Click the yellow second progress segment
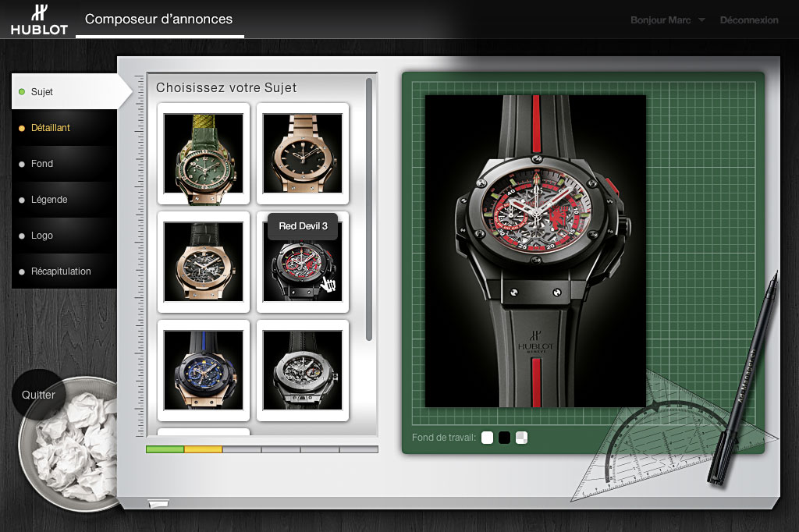 pos(204,449)
